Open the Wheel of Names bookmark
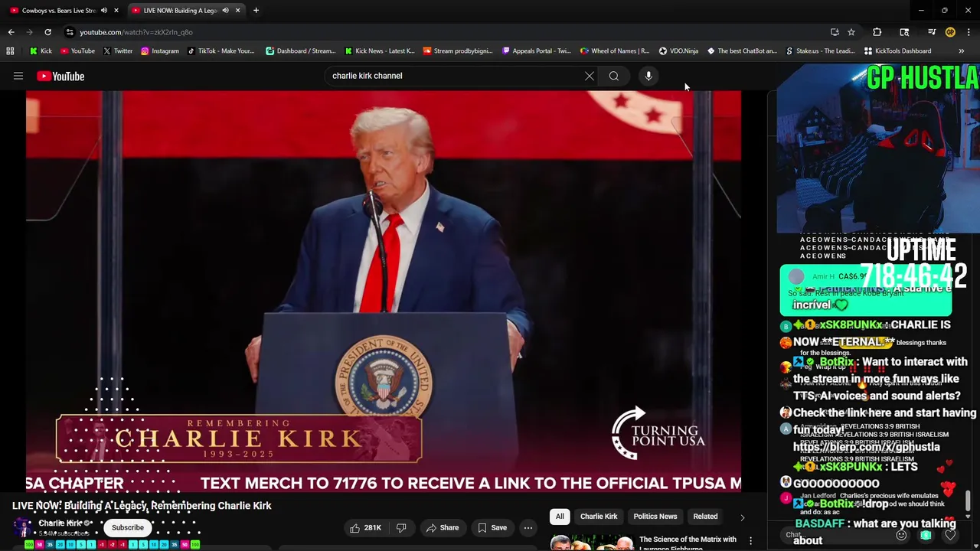The image size is (980, 551). tap(615, 51)
